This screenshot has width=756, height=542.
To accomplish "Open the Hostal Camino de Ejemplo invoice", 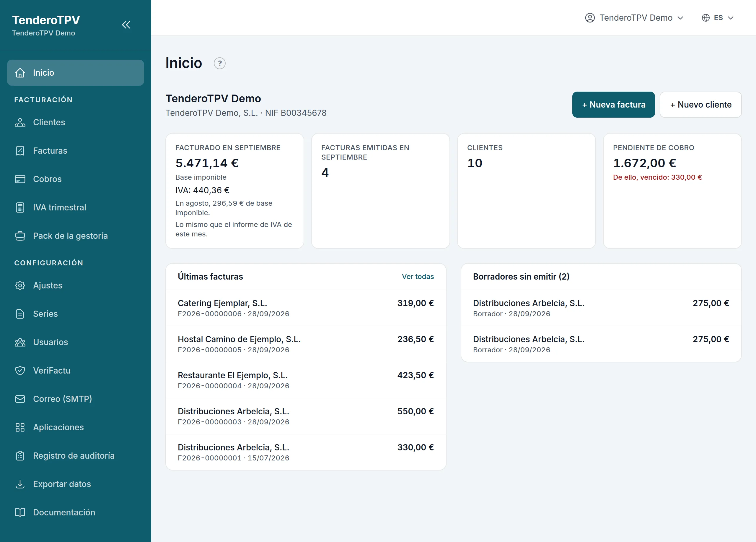I will click(x=306, y=344).
